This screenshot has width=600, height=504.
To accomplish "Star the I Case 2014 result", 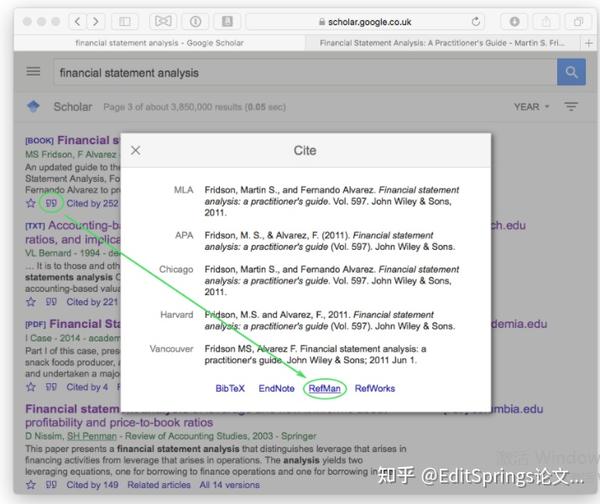I will click(31, 387).
